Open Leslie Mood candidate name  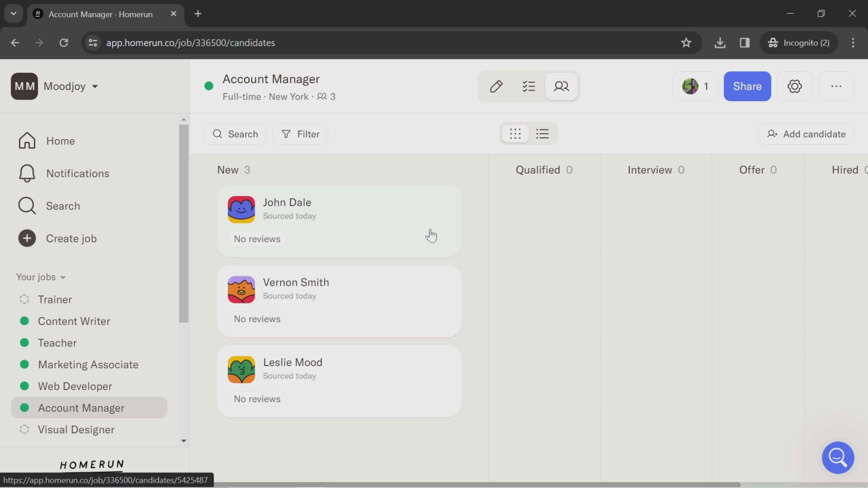(x=292, y=362)
